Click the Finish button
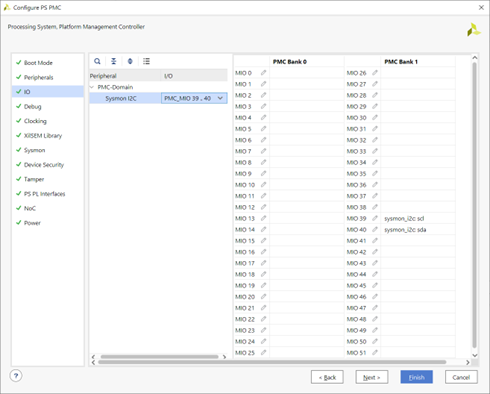This screenshot has height=394, width=490. pos(416,377)
